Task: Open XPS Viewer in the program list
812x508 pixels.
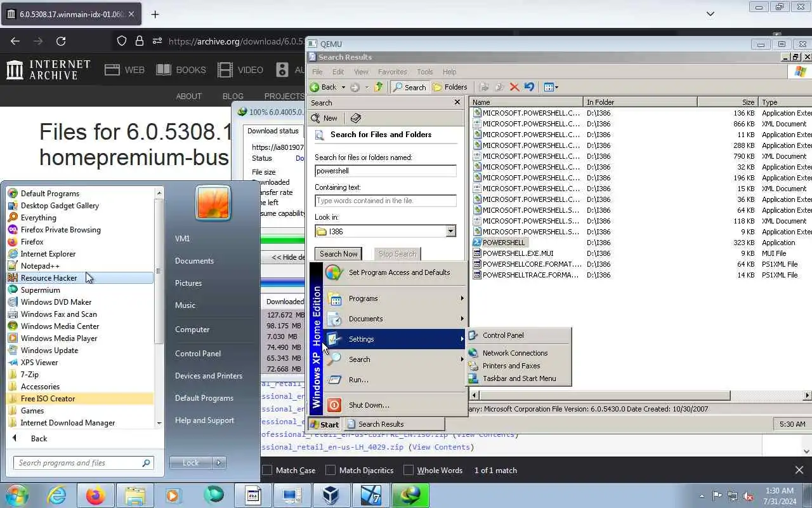Action: pyautogui.click(x=80, y=362)
